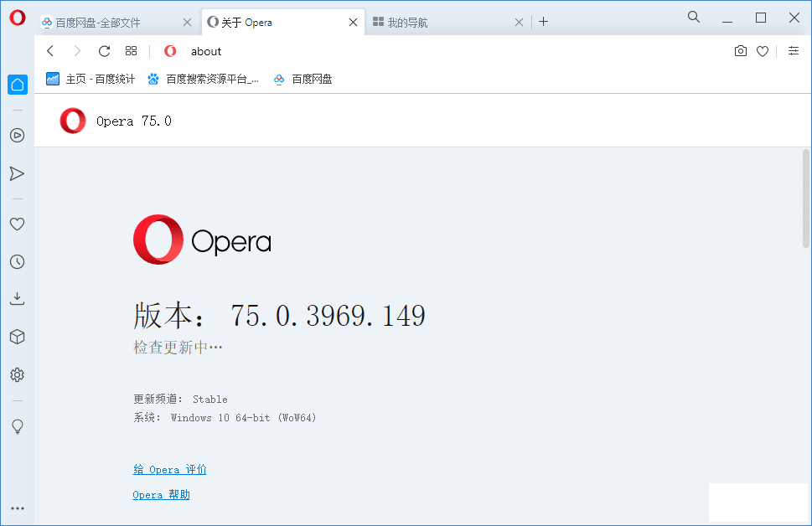This screenshot has width=812, height=526.
Task: Open Extensions cube in the sidebar
Action: coord(17,337)
